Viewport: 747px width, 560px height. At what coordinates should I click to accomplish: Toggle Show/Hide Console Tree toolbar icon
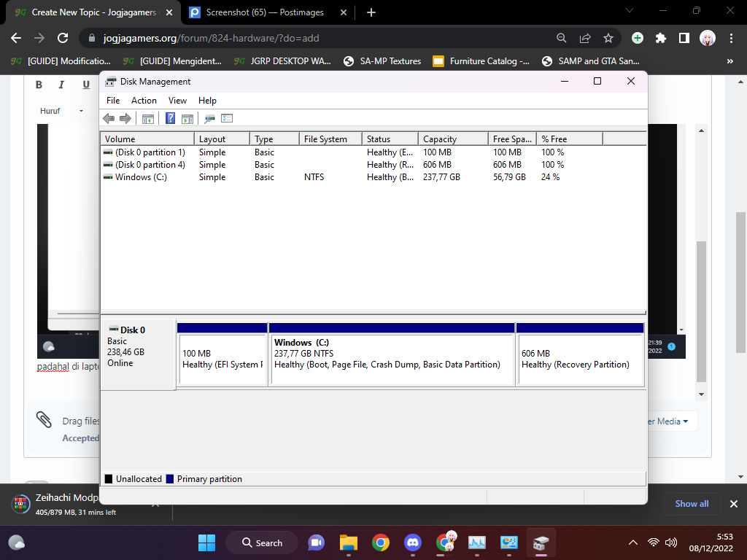point(148,119)
